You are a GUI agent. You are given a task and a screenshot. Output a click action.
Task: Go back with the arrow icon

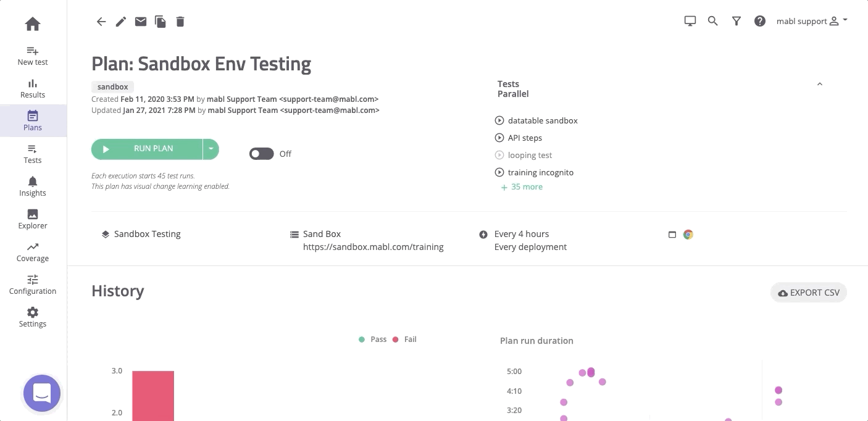tap(101, 22)
